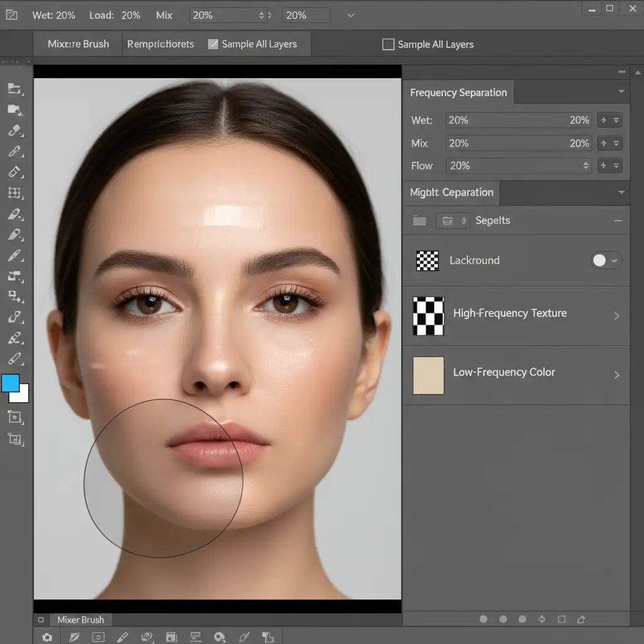Click the options icon at top-left corner

click(x=12, y=14)
